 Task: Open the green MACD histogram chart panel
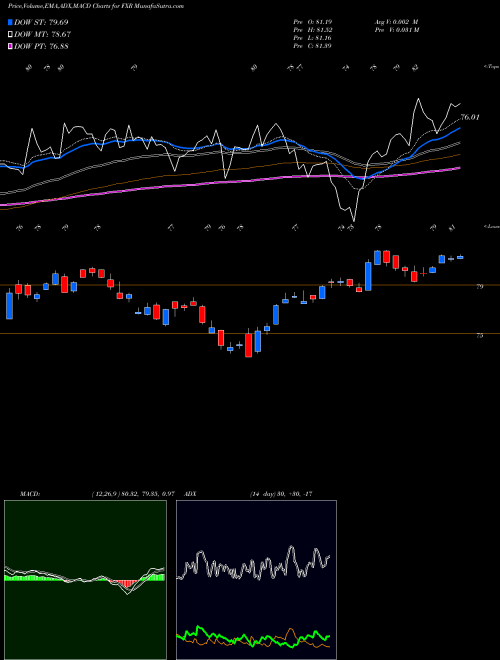pyautogui.click(x=85, y=580)
